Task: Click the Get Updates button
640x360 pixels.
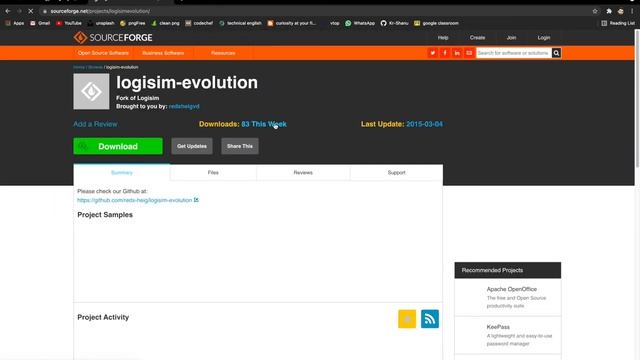Action: click(192, 146)
